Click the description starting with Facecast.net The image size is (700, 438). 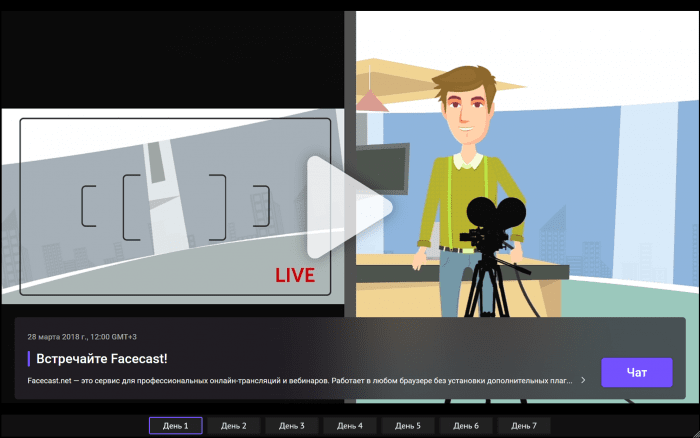(300, 380)
